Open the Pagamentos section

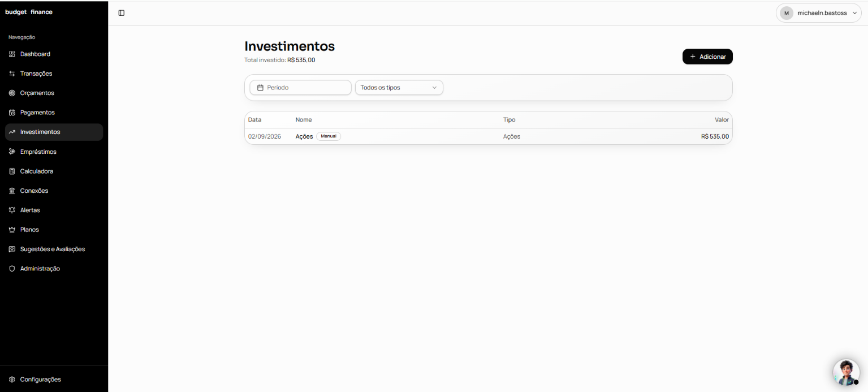pyautogui.click(x=54, y=113)
